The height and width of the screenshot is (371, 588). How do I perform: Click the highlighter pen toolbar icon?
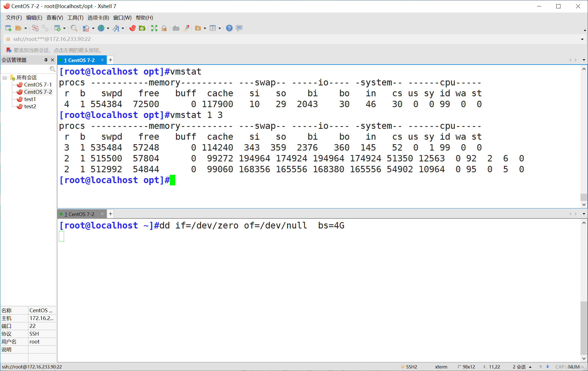tap(186, 28)
